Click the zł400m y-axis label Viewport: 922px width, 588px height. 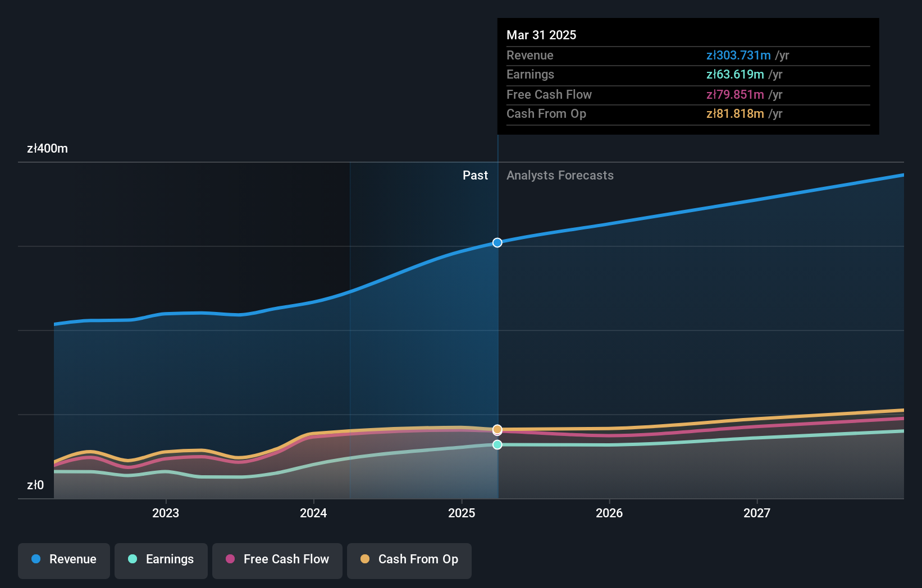tap(48, 149)
